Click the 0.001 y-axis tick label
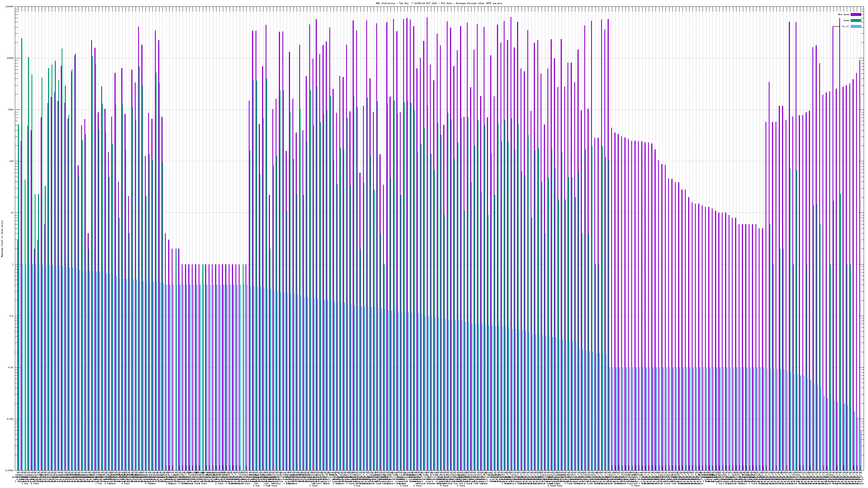The height and width of the screenshot is (488, 868). 11,419
